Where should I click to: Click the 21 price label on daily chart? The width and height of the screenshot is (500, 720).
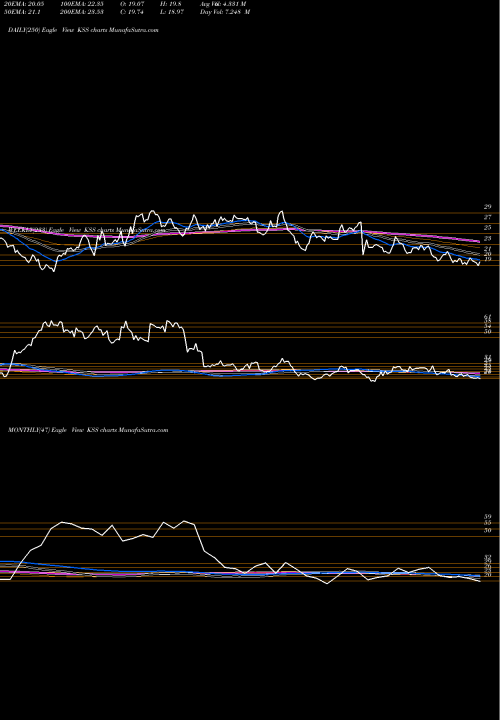point(488,249)
